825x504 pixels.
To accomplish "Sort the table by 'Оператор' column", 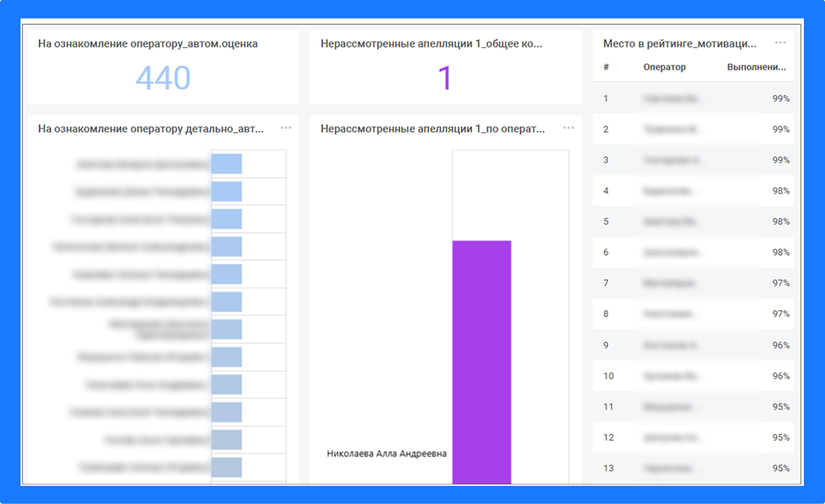I will [664, 67].
